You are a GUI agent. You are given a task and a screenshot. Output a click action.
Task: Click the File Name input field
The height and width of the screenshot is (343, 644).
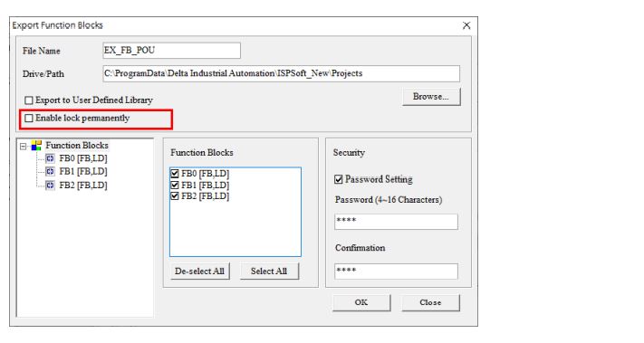point(172,51)
